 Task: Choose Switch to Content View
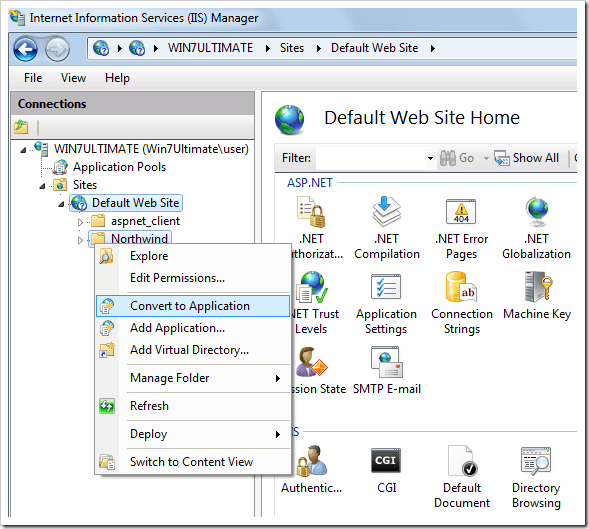193,462
